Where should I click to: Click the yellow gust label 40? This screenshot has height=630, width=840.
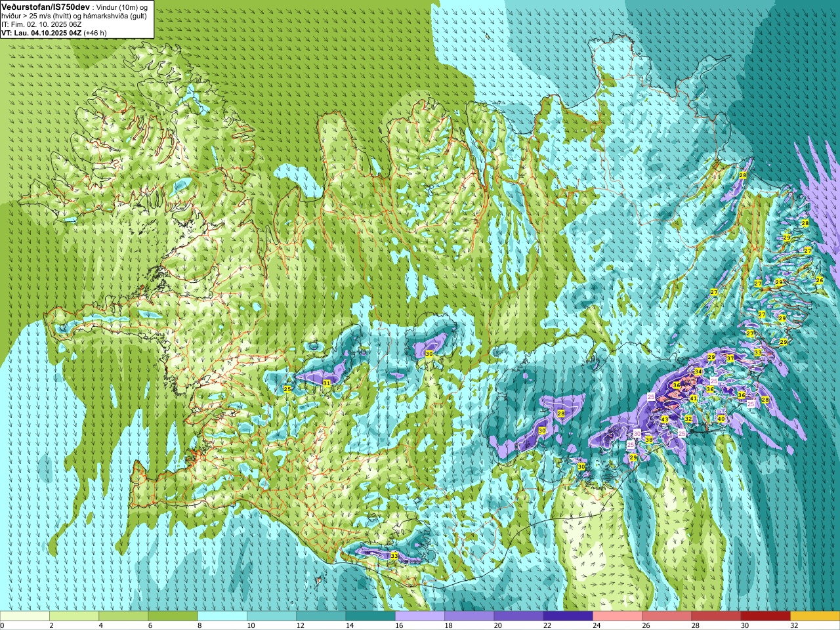pos(721,419)
